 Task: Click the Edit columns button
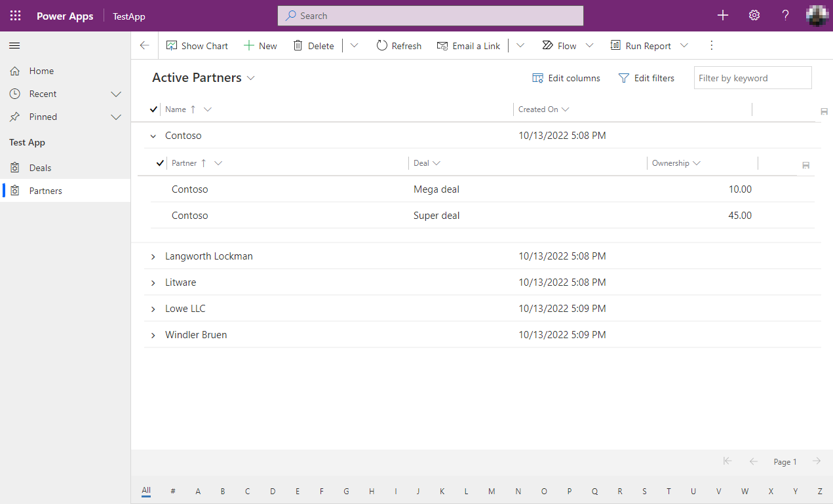tap(566, 78)
